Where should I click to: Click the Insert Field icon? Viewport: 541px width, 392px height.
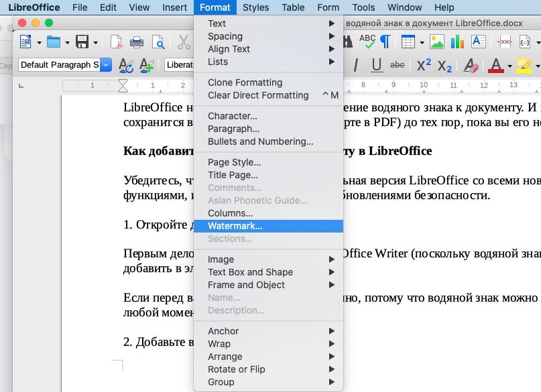[x=525, y=42]
